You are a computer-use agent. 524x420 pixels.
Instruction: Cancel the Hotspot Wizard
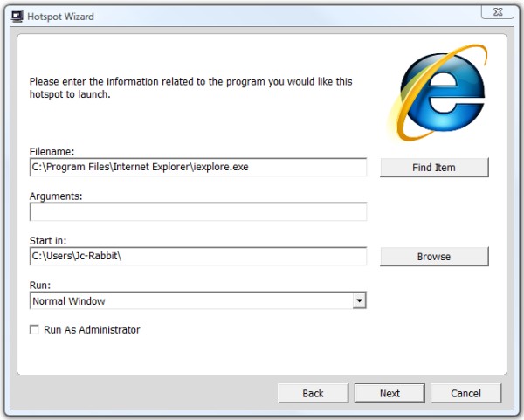pyautogui.click(x=465, y=393)
